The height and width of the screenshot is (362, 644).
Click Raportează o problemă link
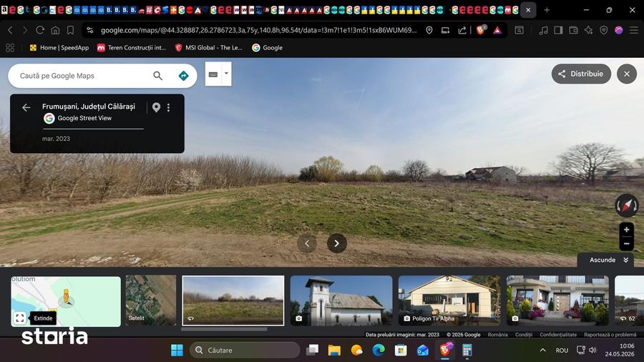coord(610,335)
